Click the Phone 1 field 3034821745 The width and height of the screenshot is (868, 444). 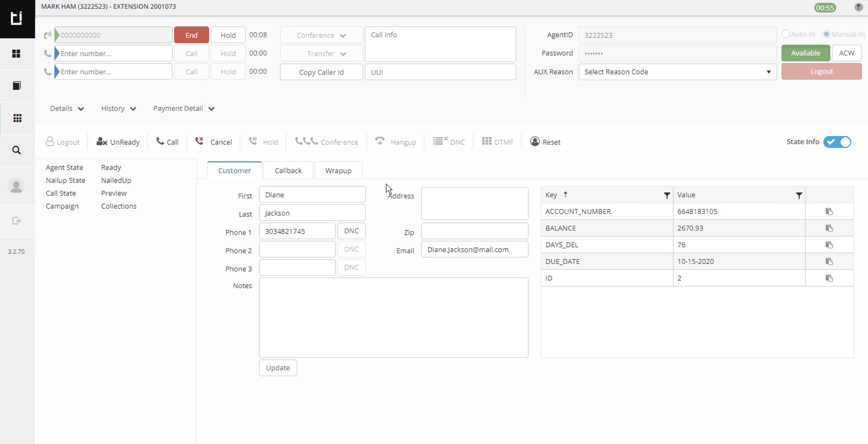point(297,231)
